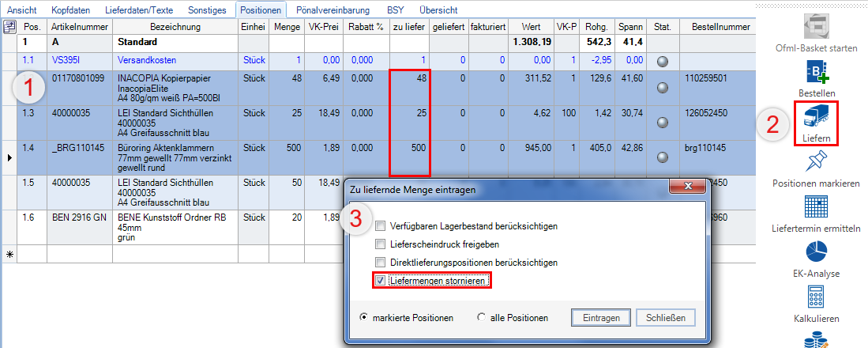This screenshot has width=868, height=348.
Task: Open the Pönalvereinbarung tab
Action: click(334, 10)
